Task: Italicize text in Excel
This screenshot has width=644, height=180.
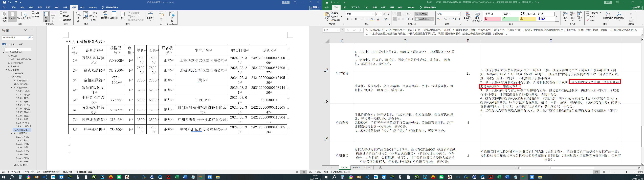Action: tap(352, 19)
